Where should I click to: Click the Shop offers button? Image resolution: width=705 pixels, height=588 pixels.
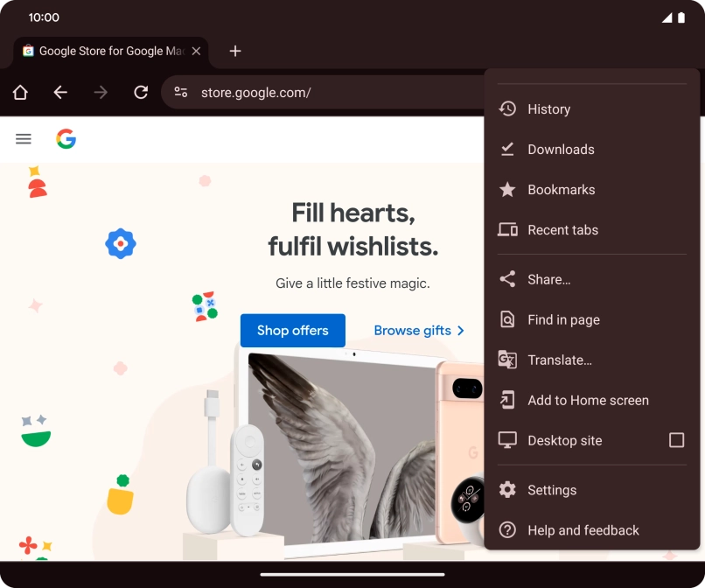click(292, 331)
